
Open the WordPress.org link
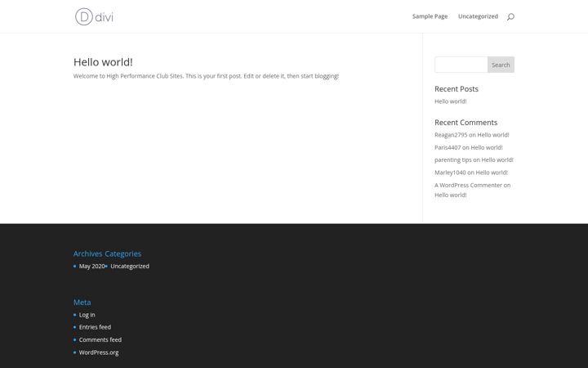[99, 352]
